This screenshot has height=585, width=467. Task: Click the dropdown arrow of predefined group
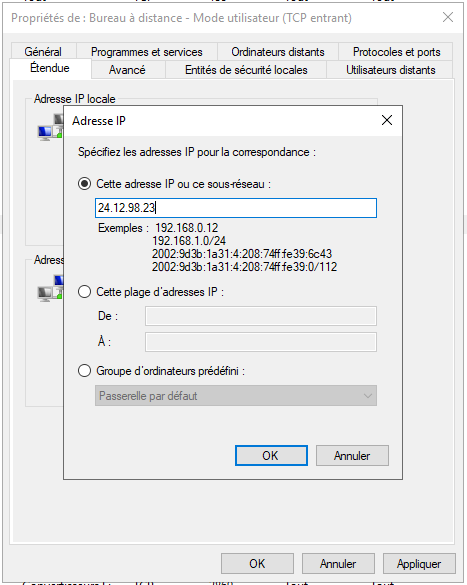click(x=368, y=396)
